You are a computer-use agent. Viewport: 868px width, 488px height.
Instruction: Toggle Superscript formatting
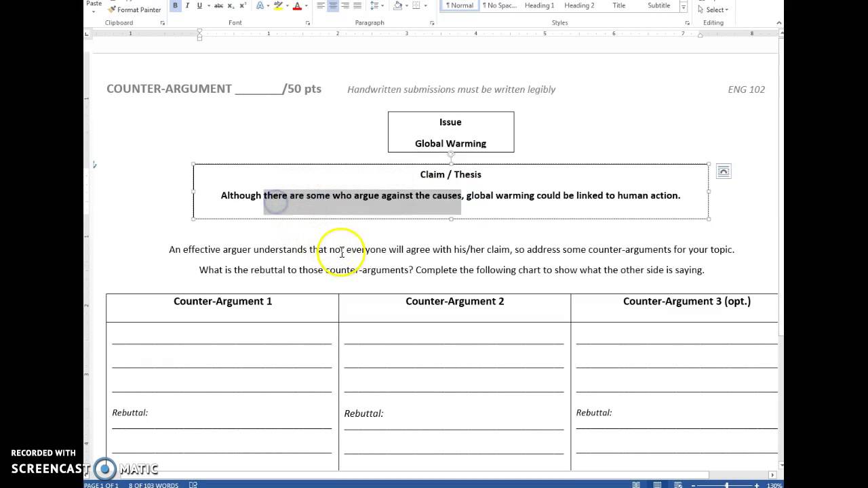pyautogui.click(x=243, y=5)
